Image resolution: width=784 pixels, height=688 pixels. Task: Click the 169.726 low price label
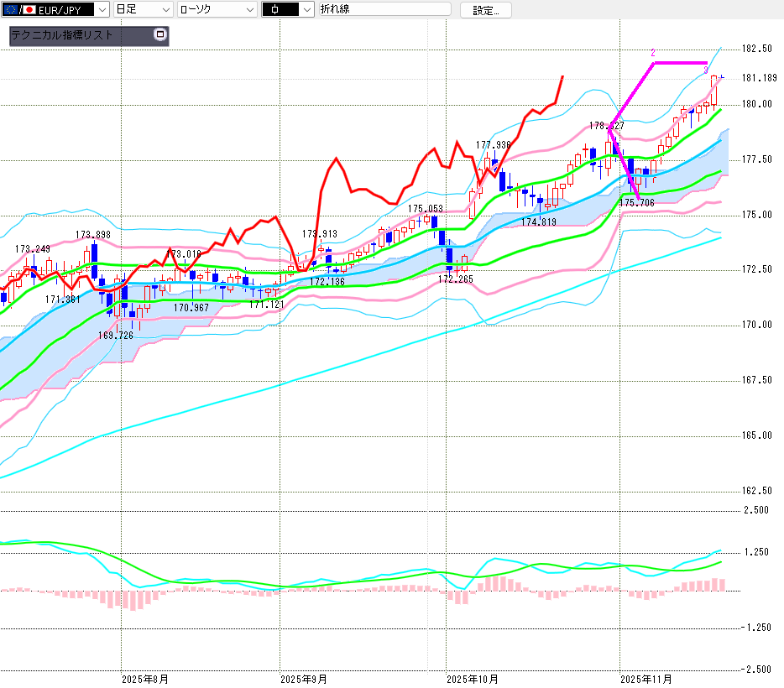click(116, 336)
